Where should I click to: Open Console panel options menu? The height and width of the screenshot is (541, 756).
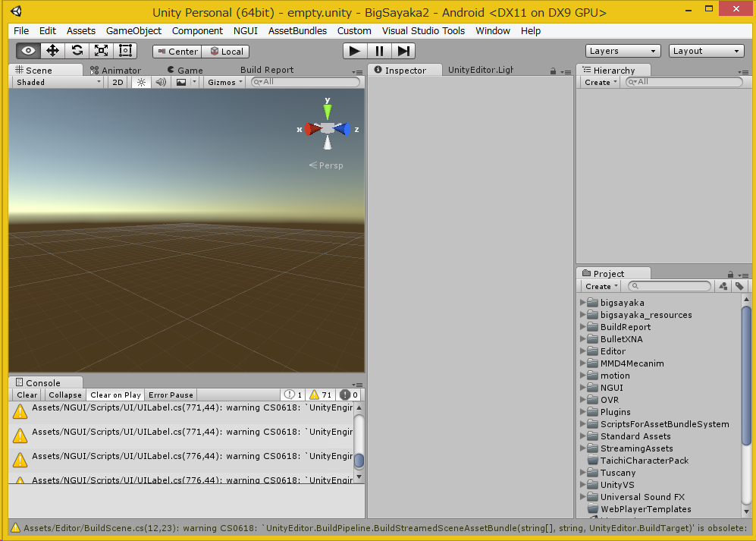pyautogui.click(x=357, y=385)
